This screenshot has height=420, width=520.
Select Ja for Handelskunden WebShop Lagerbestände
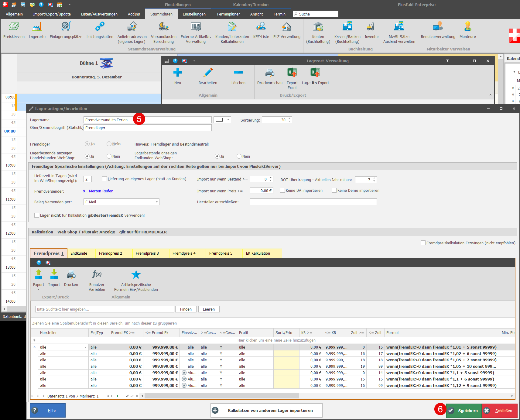[x=87, y=156]
